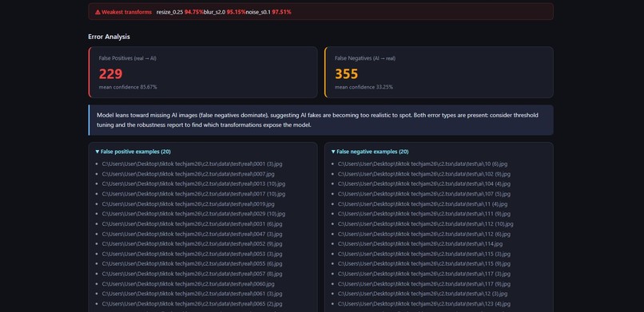Screen dimensions: 644x312
Task: Select the real\0057 (8).jpg path
Action: coord(193,274)
